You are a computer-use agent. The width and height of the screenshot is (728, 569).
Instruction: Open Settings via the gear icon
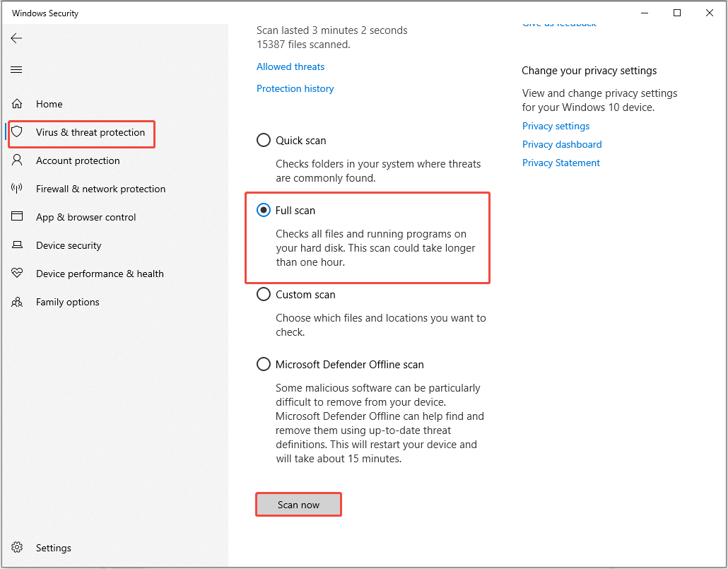[x=17, y=547]
